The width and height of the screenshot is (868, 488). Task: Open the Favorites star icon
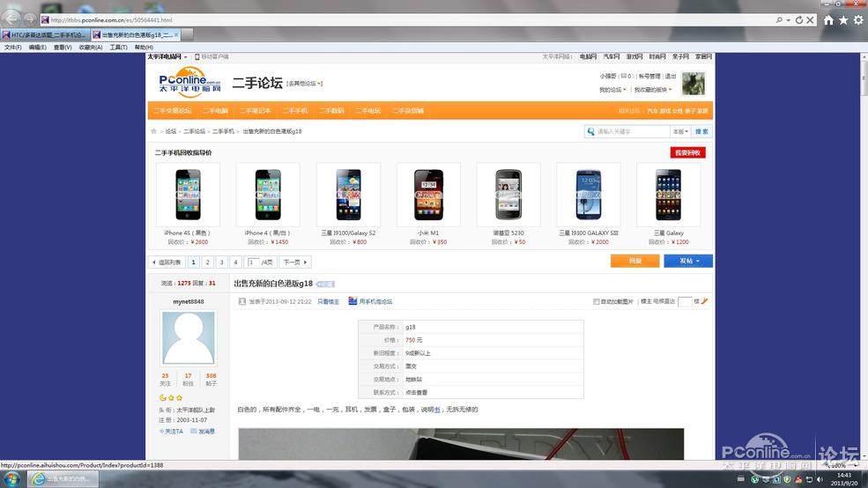(843, 20)
